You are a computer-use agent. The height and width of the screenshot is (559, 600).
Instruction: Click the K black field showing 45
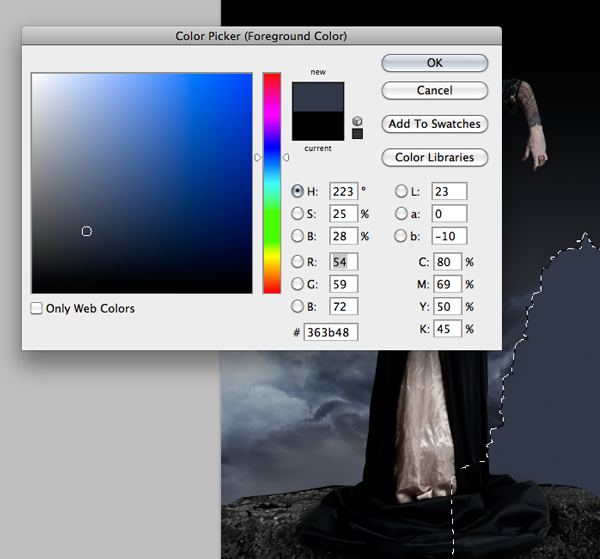pyautogui.click(x=447, y=329)
